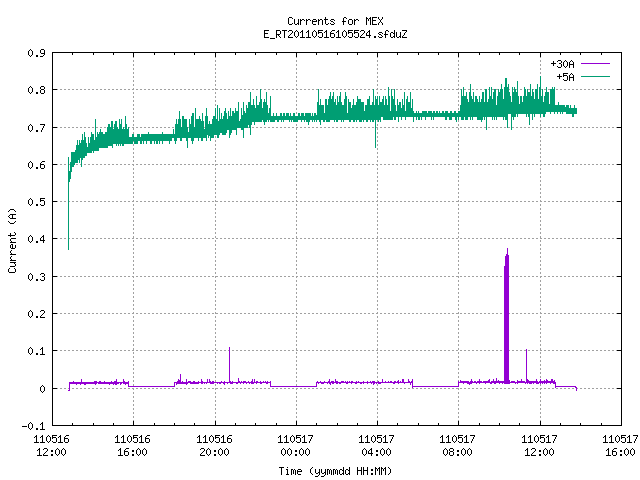This screenshot has height=480, width=640.
Task: Click the purple +30A legend line sample
Action: (595, 64)
